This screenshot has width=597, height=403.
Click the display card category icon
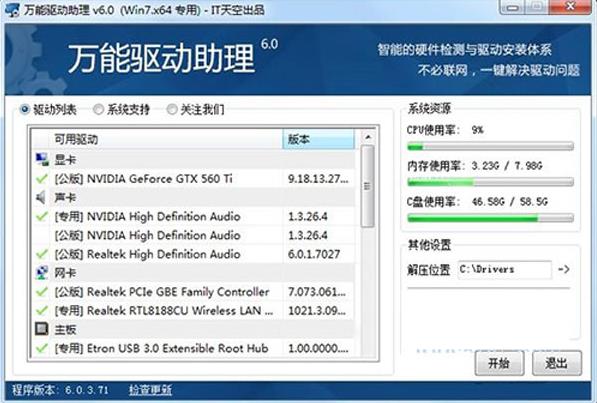click(x=42, y=159)
